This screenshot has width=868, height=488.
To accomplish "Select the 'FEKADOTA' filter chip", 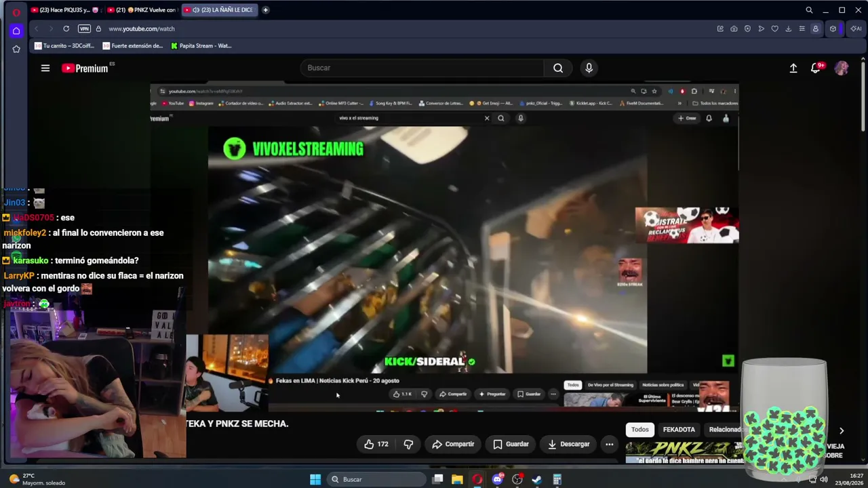I will tap(679, 429).
